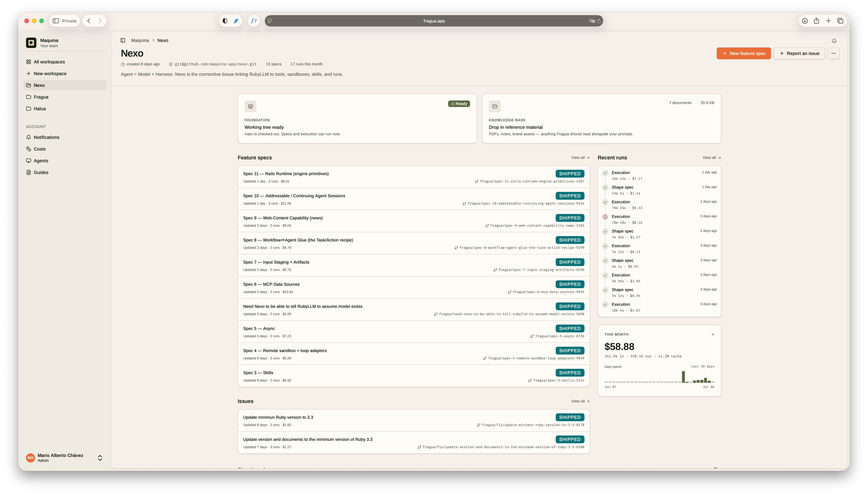Click the $58.88 monthly spend total
The height and width of the screenshot is (495, 868).
[x=619, y=346]
